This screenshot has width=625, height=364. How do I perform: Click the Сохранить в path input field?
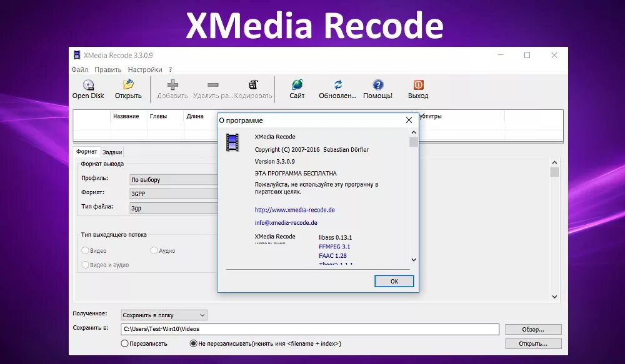click(x=310, y=329)
